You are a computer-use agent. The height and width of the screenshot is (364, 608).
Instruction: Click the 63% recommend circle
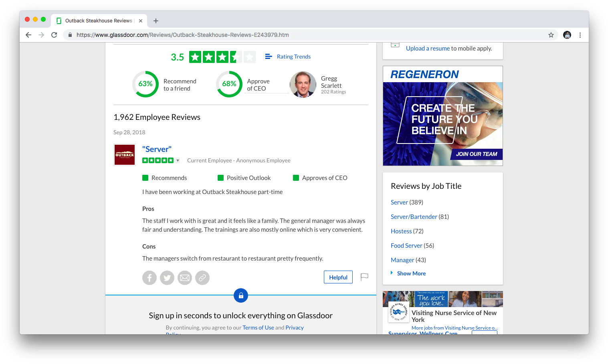coord(145,84)
